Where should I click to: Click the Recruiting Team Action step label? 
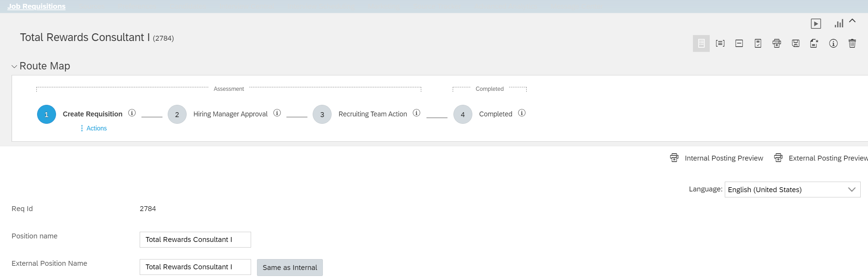click(x=373, y=114)
